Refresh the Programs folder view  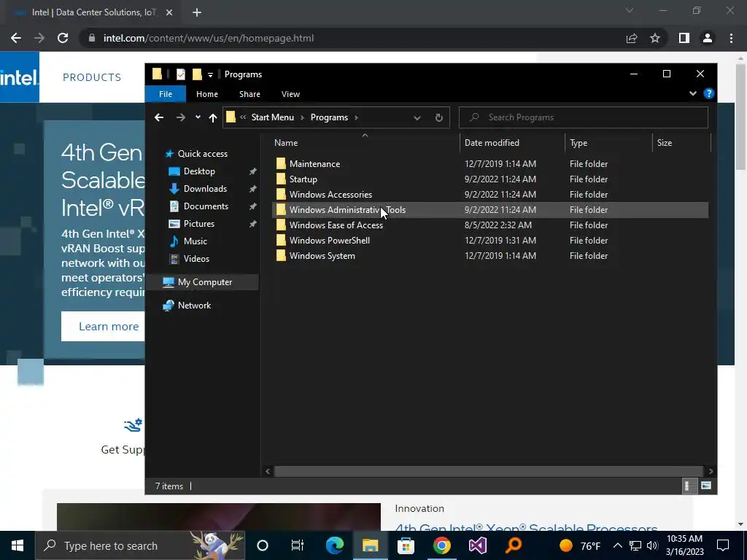pyautogui.click(x=438, y=117)
